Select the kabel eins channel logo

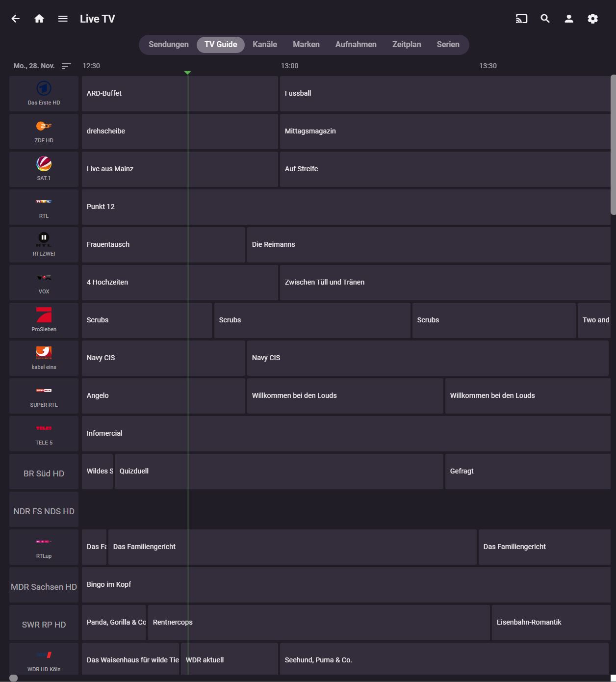(x=44, y=353)
